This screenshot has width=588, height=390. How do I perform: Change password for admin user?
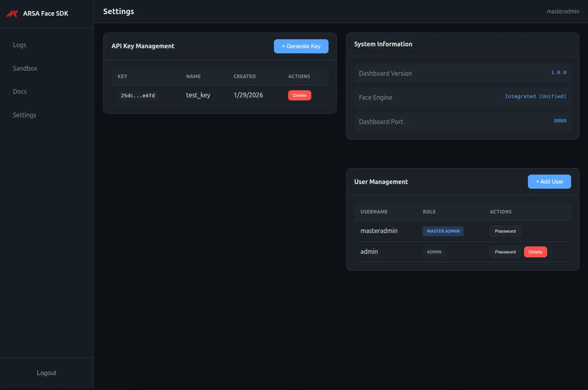pos(505,251)
